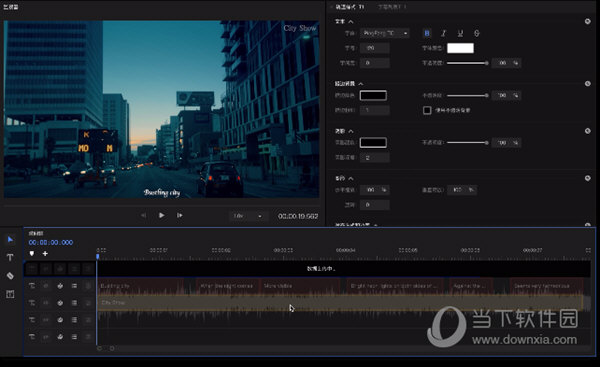Screen dimensions: 600x367
Task: Add a marker with the shield marker icon
Action: [32, 253]
